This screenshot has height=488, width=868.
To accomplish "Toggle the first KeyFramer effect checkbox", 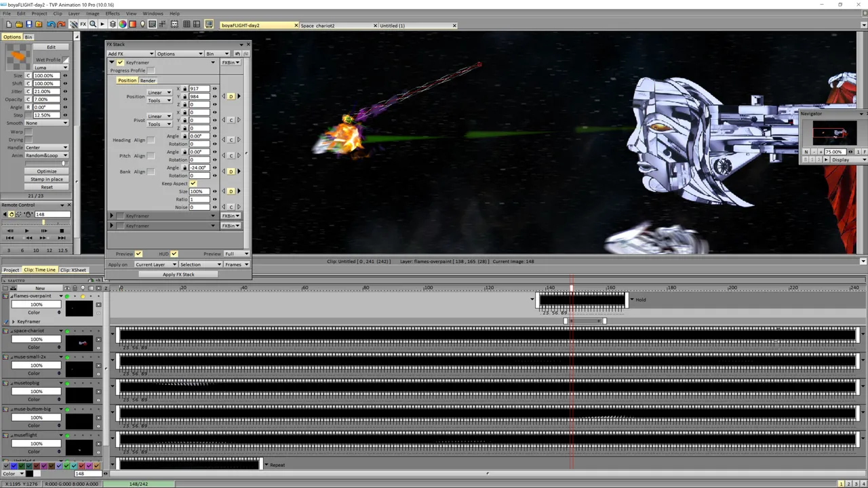I will pyautogui.click(x=121, y=62).
